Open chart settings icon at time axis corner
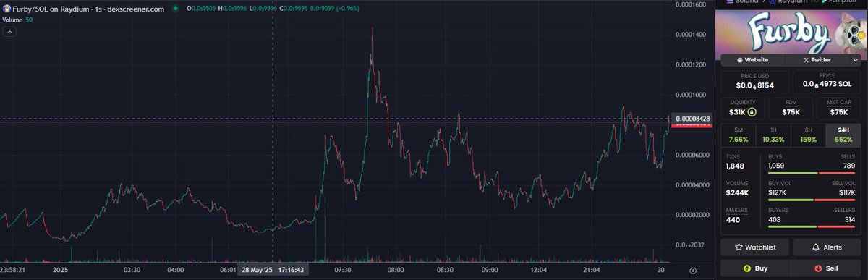 pos(693,270)
